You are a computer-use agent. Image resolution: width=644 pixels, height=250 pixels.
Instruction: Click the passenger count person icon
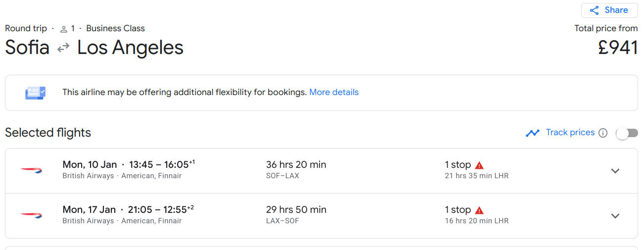pyautogui.click(x=64, y=29)
